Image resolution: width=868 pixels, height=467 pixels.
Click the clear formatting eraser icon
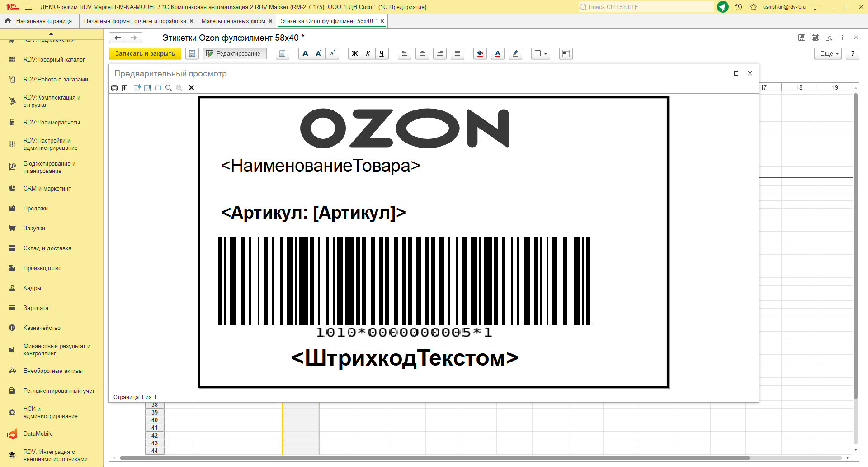[x=515, y=53]
